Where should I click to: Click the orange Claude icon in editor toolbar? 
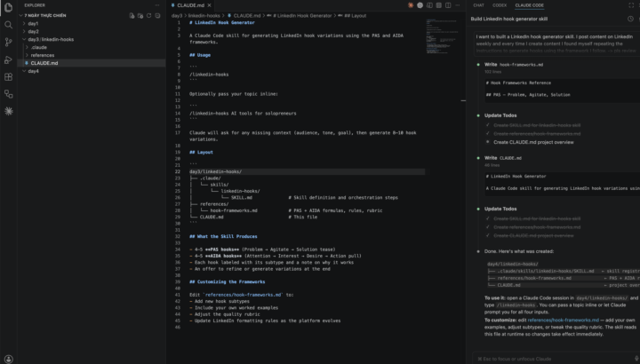pyautogui.click(x=411, y=5)
